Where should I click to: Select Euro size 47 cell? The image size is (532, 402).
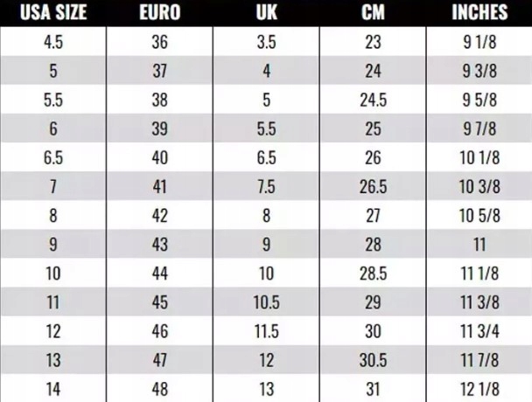click(x=159, y=360)
